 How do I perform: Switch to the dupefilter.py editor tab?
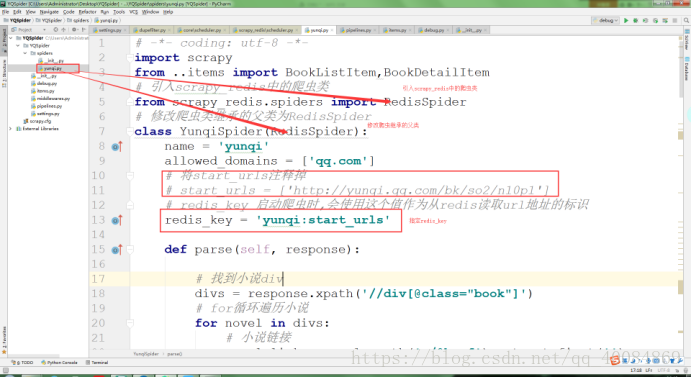point(152,30)
